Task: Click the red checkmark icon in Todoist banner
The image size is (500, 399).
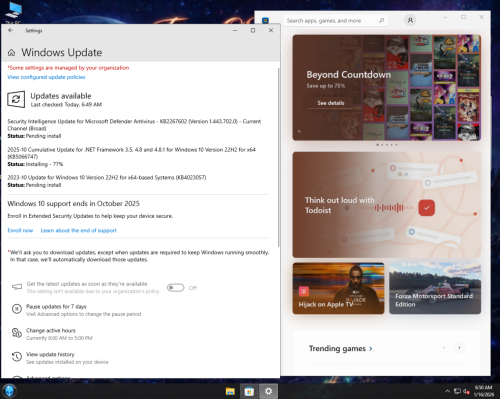Action: click(427, 208)
